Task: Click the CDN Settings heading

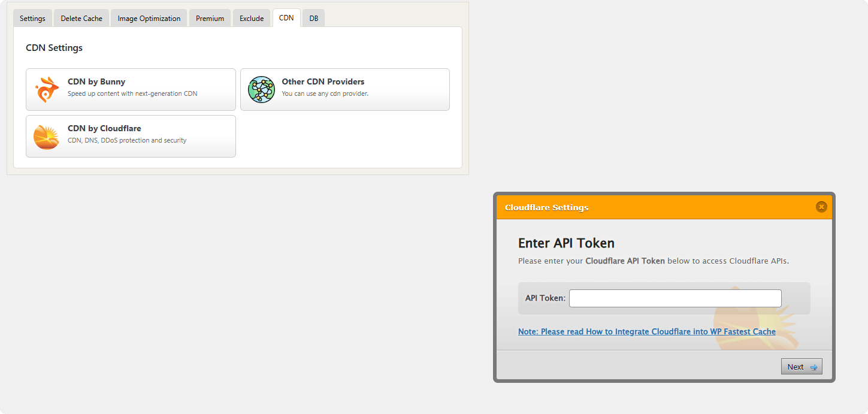Action: tap(54, 47)
